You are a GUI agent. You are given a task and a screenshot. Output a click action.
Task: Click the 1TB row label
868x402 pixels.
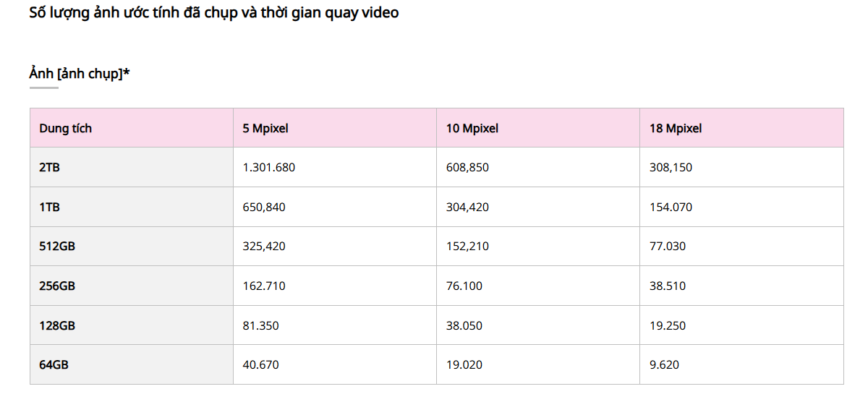[50, 207]
